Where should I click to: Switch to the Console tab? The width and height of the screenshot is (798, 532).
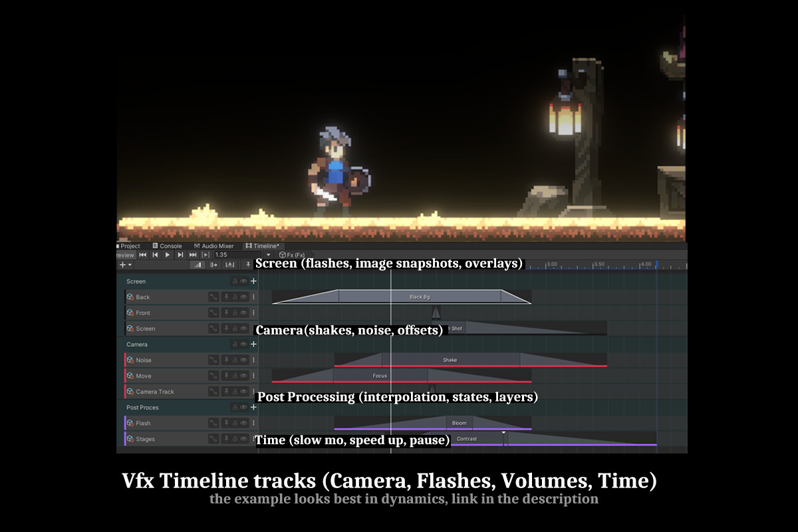(170, 246)
